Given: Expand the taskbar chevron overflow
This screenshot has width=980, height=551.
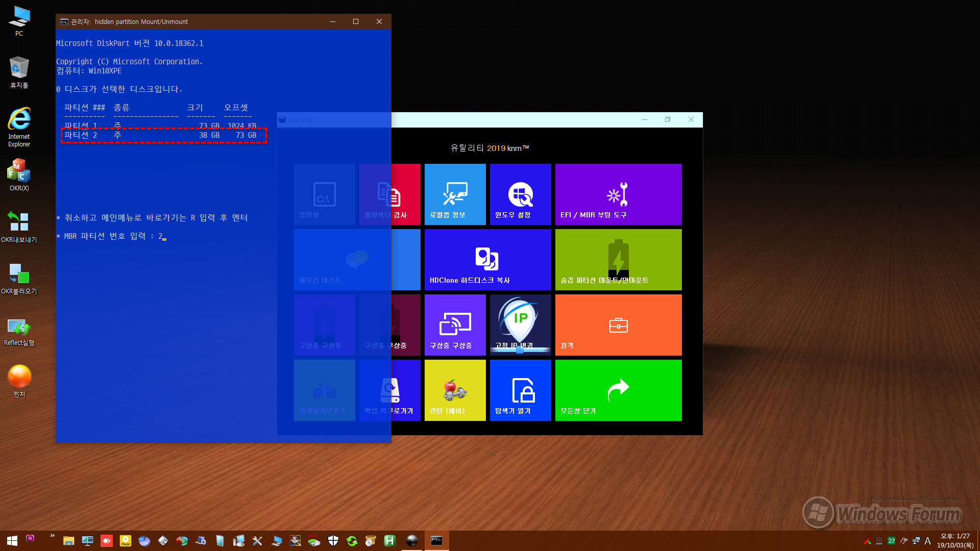Looking at the screenshot, I should 52,536.
